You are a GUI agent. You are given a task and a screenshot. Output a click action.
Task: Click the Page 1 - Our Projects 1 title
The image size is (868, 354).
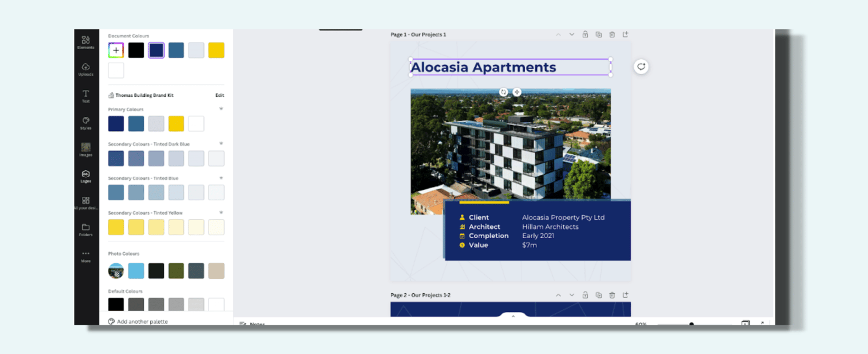point(419,34)
